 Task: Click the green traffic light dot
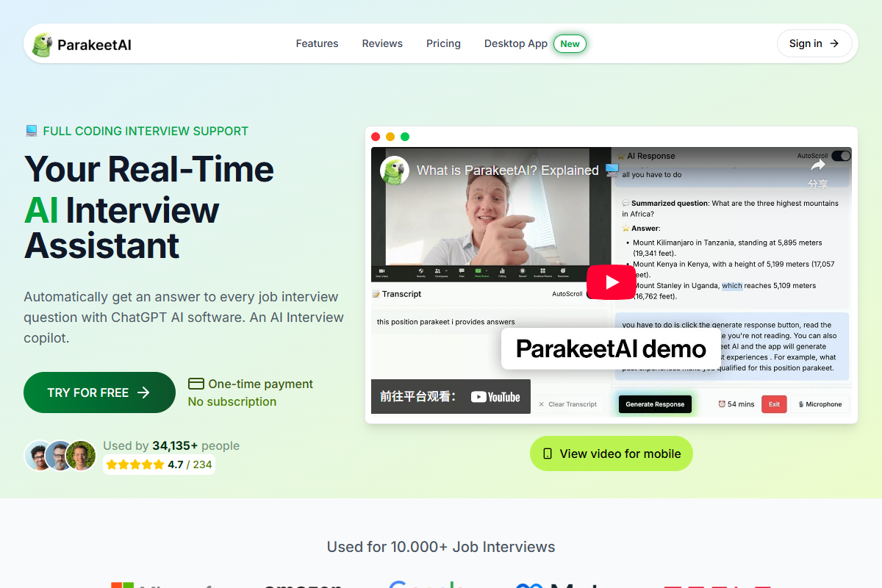405,136
